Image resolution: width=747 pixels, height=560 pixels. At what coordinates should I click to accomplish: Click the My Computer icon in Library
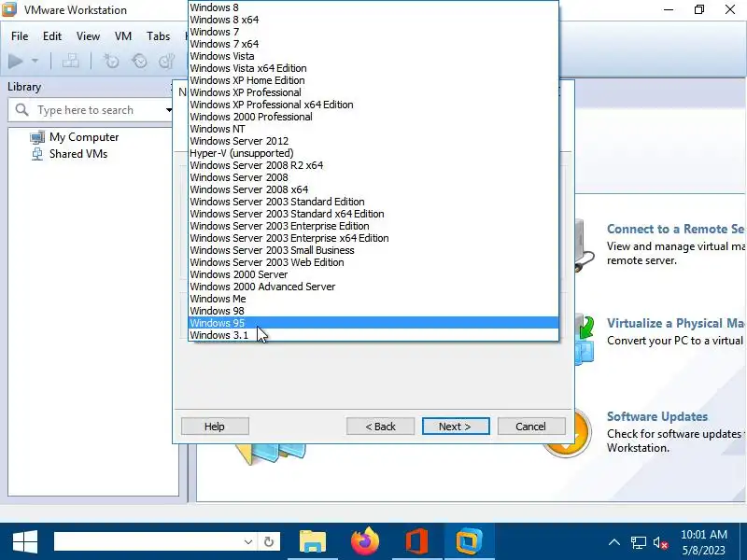pos(37,137)
